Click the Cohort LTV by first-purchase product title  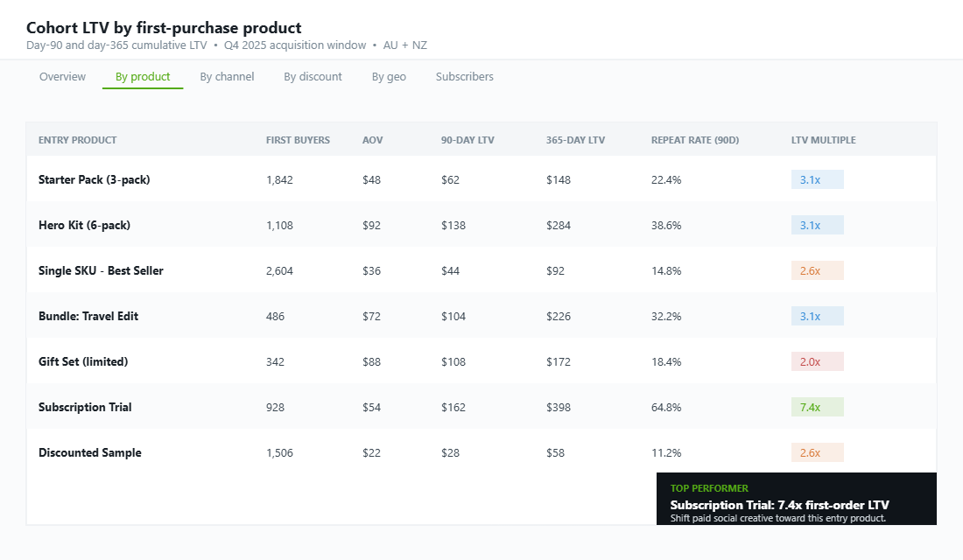pyautogui.click(x=164, y=28)
